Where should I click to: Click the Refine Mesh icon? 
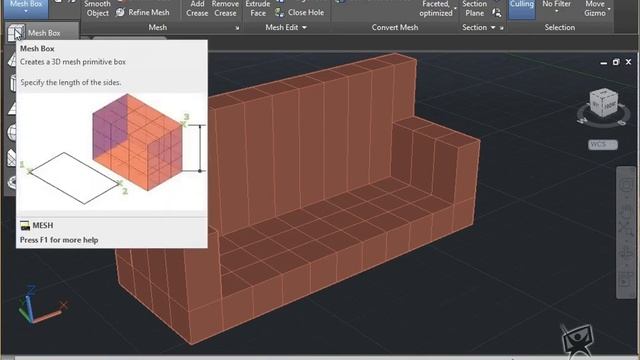pyautogui.click(x=120, y=13)
